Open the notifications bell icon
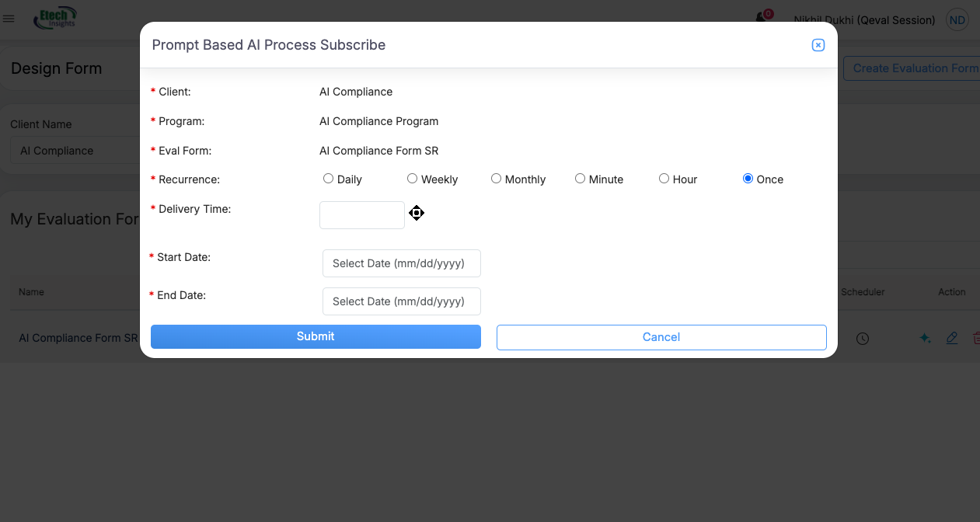Image resolution: width=980 pixels, height=522 pixels. click(762, 19)
